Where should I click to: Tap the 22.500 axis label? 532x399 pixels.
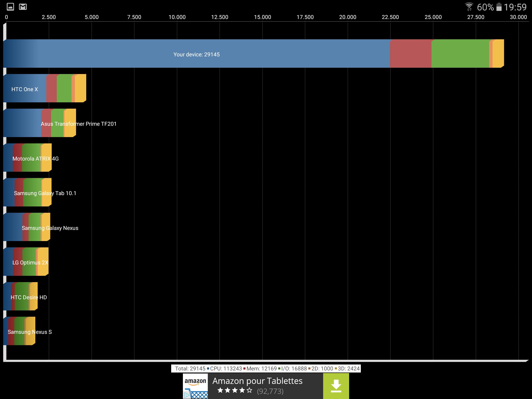click(x=390, y=17)
